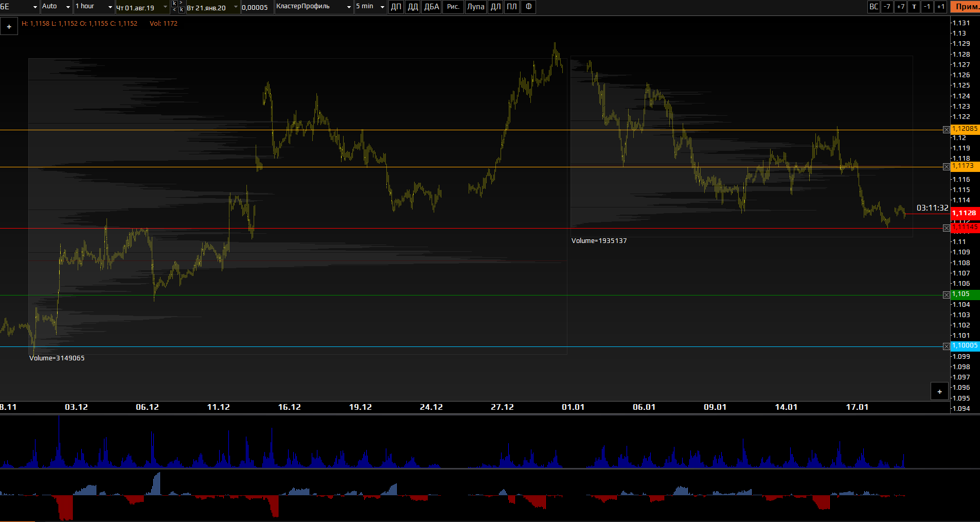Image resolution: width=980 pixels, height=522 pixels.
Task: Open the 6E instrument dropdown
Action: click(x=20, y=7)
